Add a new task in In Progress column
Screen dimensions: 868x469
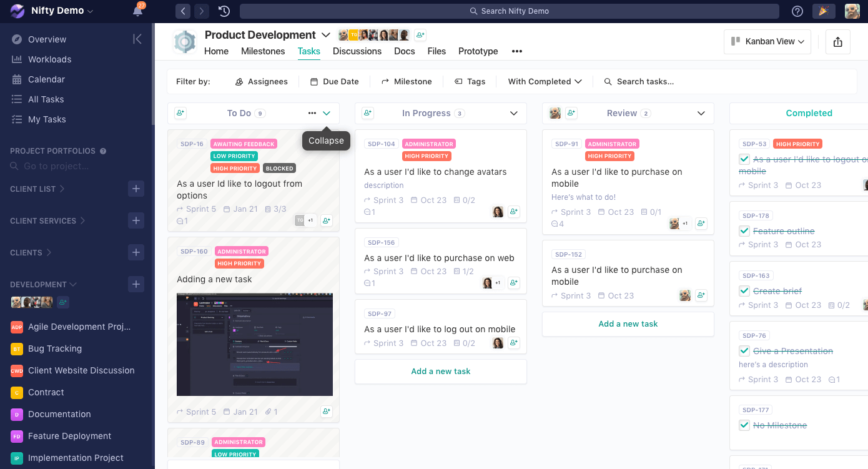tap(441, 371)
